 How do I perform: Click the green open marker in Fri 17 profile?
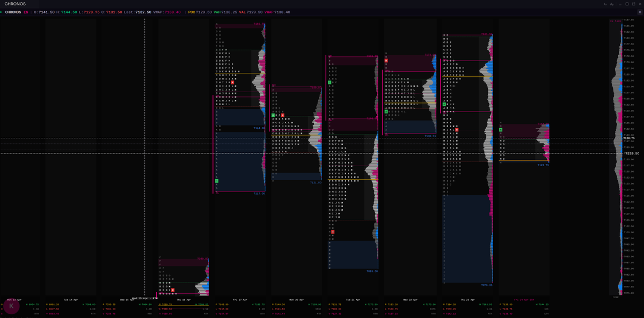(217, 181)
